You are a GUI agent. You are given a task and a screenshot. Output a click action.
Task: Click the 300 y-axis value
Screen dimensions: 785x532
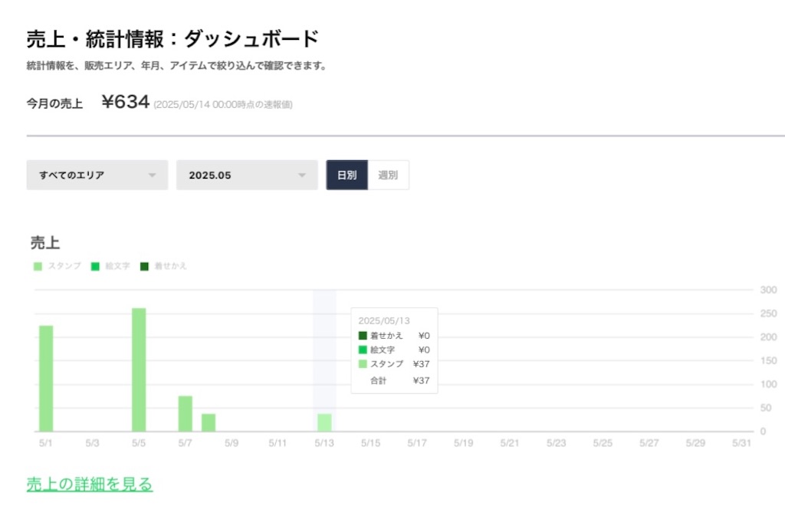point(768,290)
